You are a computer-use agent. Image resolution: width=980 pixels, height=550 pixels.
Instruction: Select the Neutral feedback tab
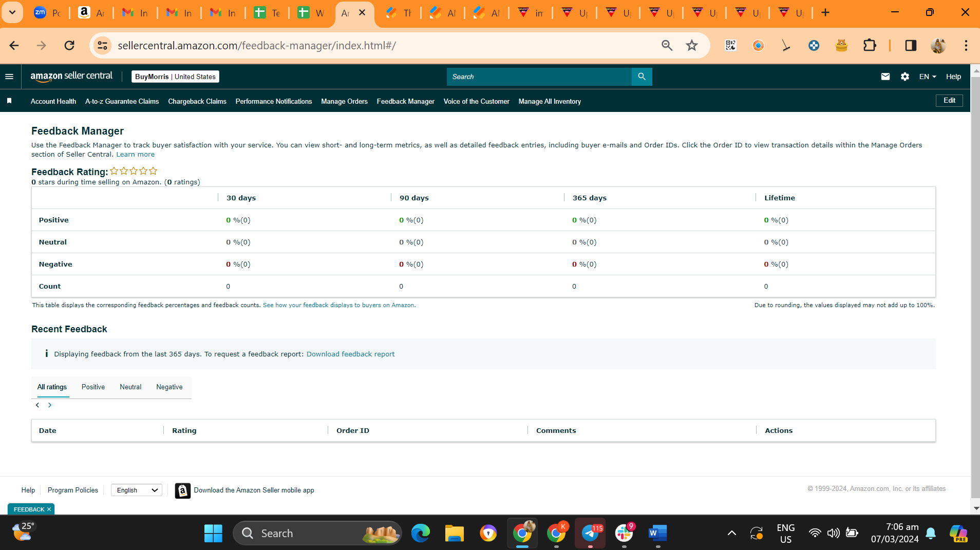click(130, 387)
